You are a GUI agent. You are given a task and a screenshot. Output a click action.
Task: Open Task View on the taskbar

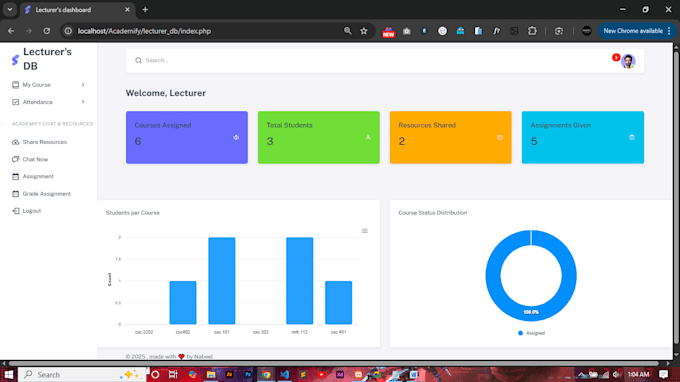tap(173, 374)
